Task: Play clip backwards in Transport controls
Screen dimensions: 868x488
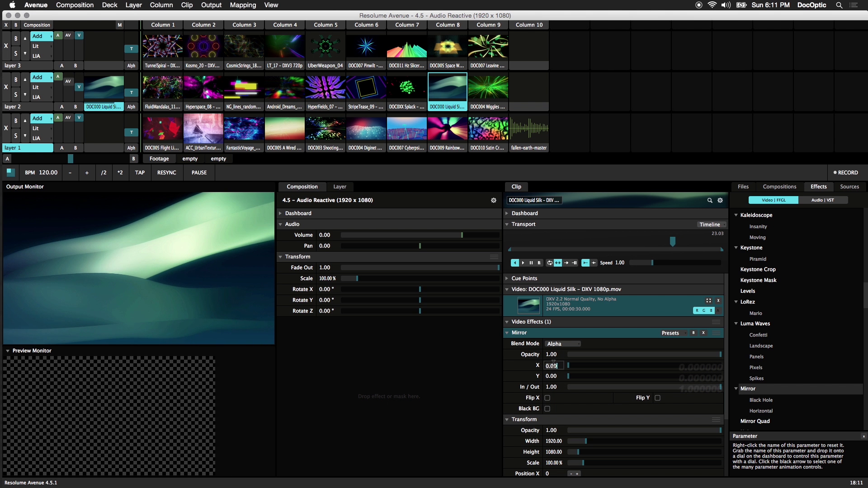Action: point(515,263)
